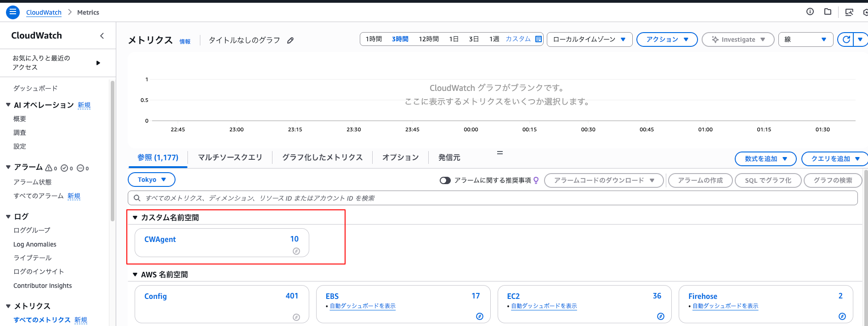Click the refresh graph icon

point(846,39)
